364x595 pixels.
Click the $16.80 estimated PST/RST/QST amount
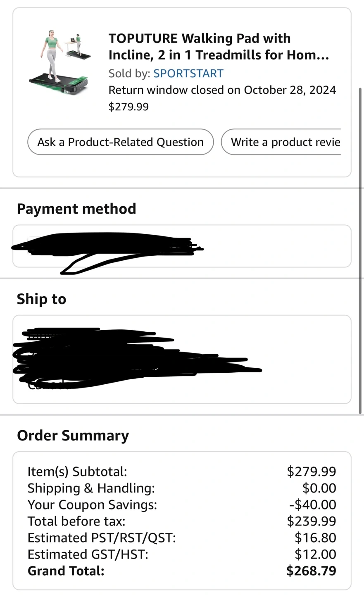315,538
